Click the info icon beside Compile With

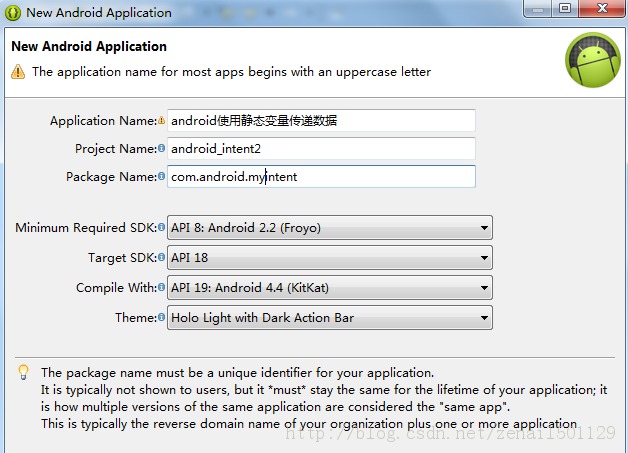161,287
